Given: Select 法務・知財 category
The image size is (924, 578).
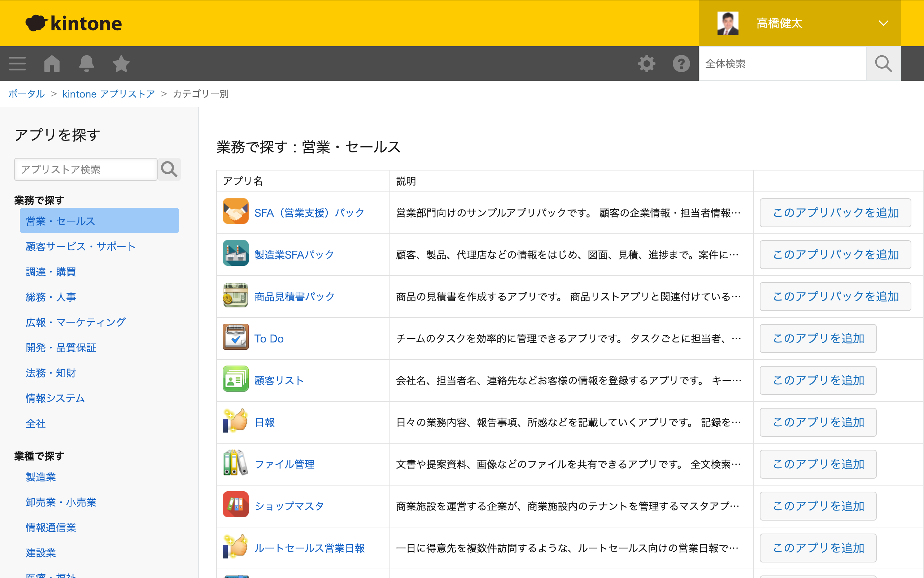Looking at the screenshot, I should (51, 373).
